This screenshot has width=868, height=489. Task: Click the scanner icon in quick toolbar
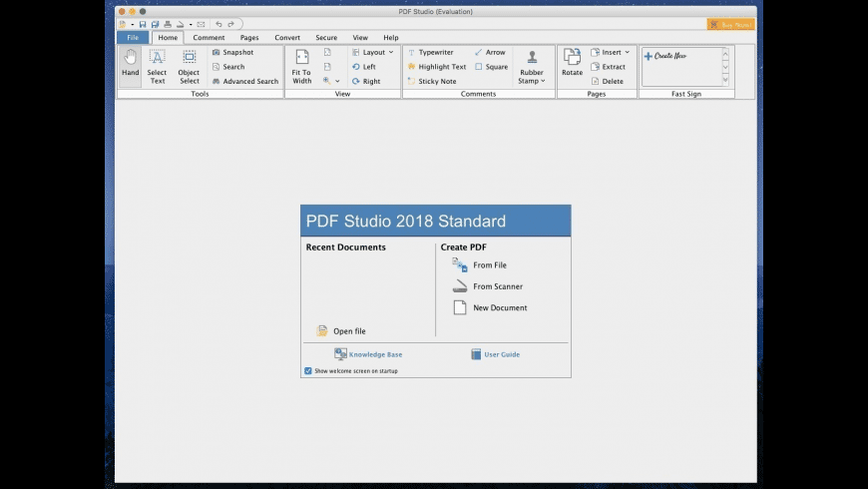[x=181, y=24]
